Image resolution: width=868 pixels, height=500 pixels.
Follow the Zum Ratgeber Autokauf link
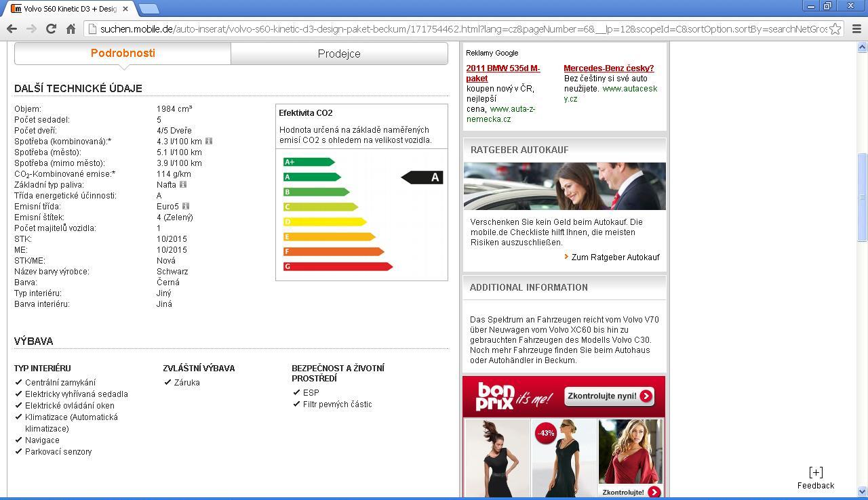click(615, 257)
